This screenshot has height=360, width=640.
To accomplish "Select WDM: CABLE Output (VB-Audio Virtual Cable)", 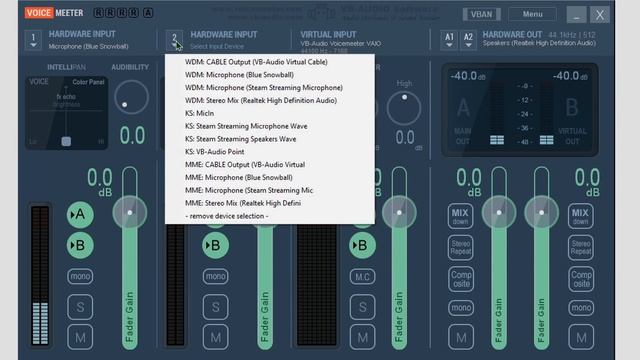I will pos(256,62).
